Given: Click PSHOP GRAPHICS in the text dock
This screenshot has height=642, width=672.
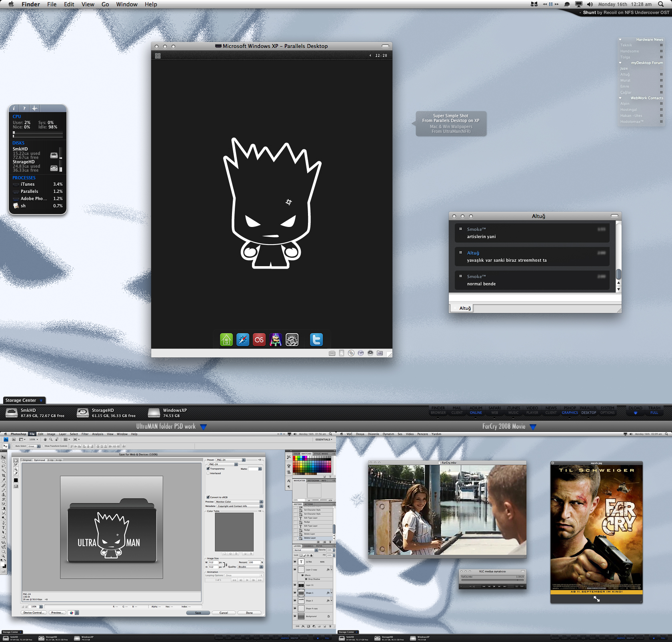Looking at the screenshot, I should pos(570,410).
